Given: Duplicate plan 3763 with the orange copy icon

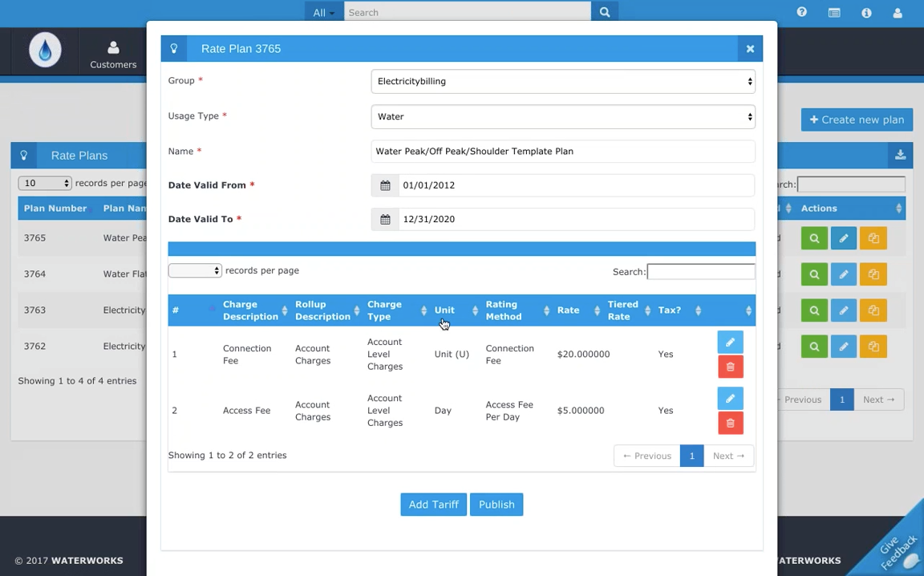Looking at the screenshot, I should [873, 310].
